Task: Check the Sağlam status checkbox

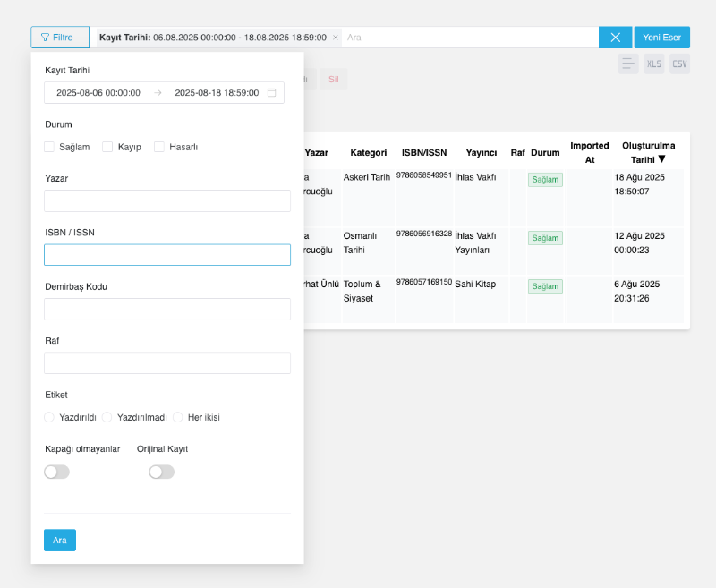Action: click(50, 147)
